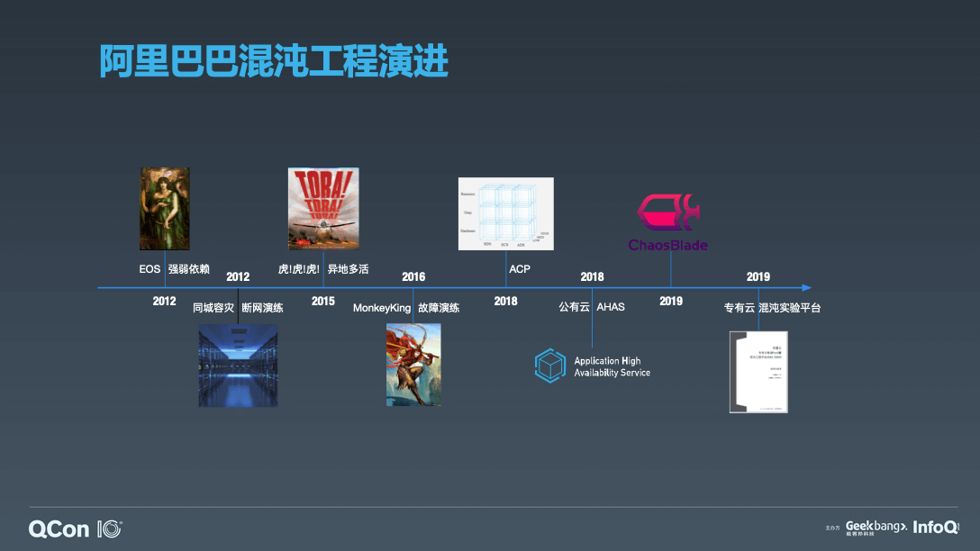Image resolution: width=980 pixels, height=551 pixels.
Task: Select the Monkey King illustration
Action: coord(413,365)
